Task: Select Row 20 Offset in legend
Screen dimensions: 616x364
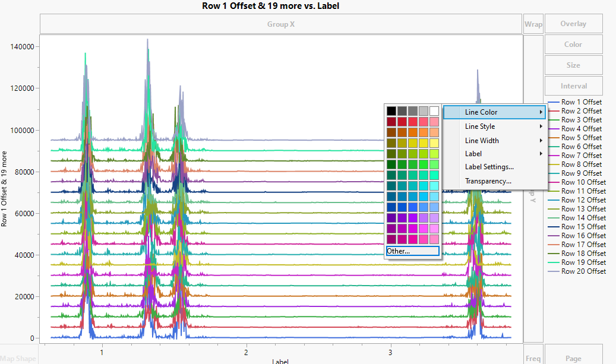Action: pos(583,271)
